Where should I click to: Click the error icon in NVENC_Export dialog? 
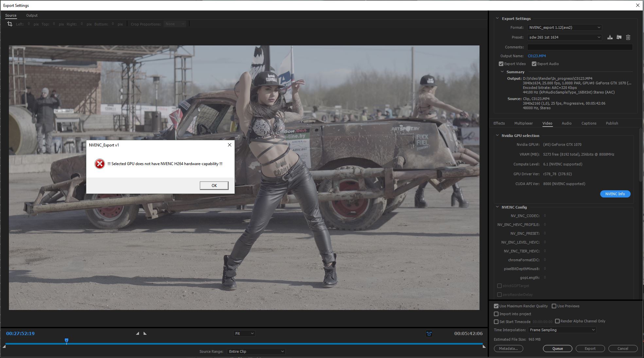point(100,163)
